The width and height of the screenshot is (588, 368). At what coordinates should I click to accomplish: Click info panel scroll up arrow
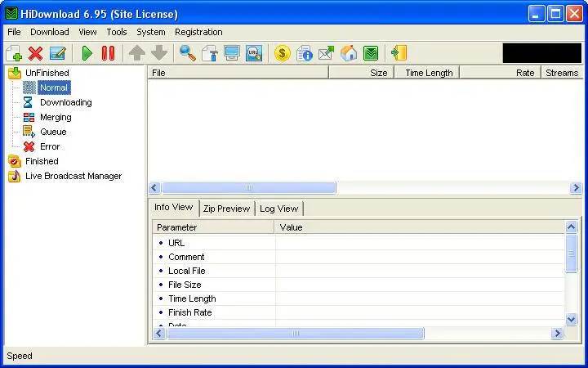coord(571,227)
